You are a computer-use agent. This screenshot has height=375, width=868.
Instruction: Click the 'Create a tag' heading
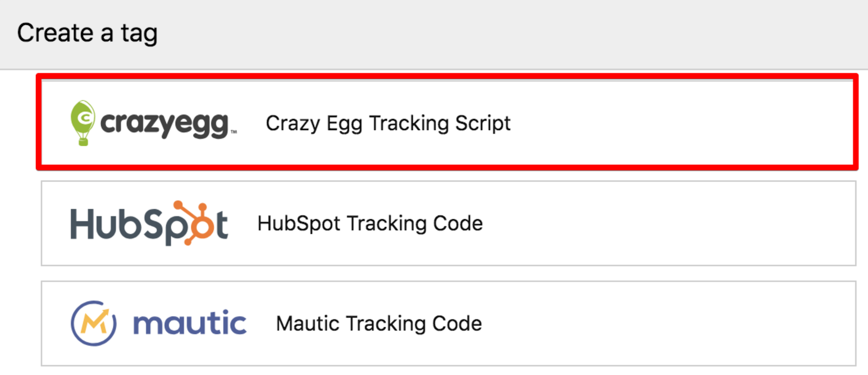pos(87,33)
